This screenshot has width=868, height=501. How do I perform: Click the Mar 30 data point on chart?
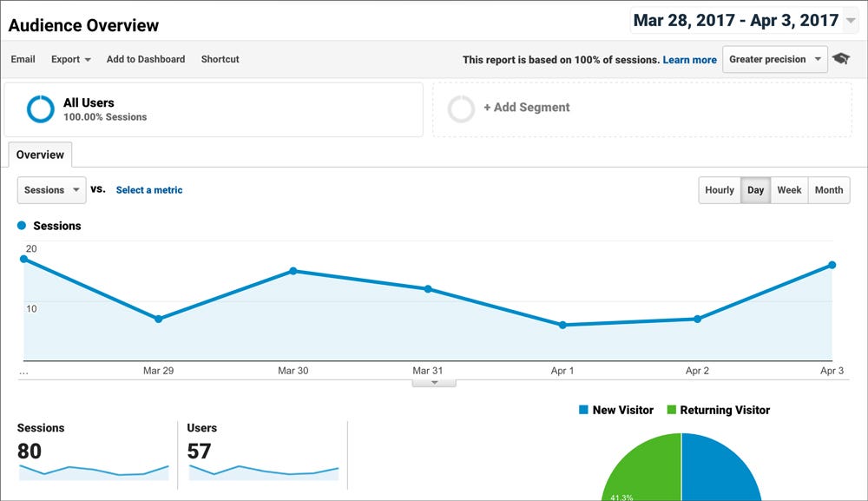click(x=293, y=271)
